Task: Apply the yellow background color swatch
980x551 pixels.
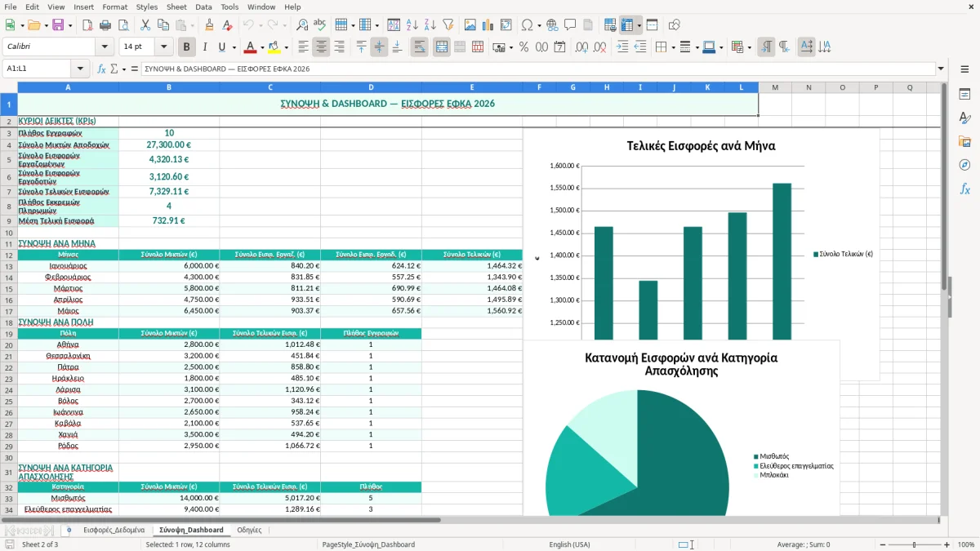Action: point(274,47)
